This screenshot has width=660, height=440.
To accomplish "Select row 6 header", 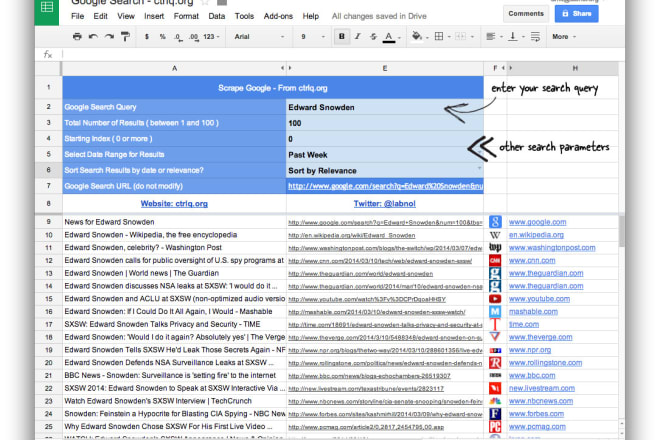I will 48,170.
